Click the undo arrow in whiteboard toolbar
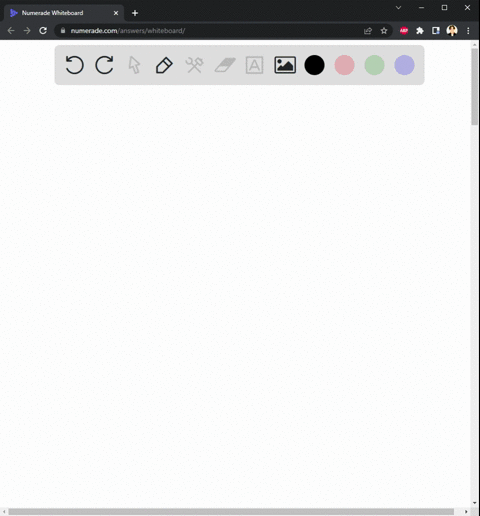 (x=74, y=65)
